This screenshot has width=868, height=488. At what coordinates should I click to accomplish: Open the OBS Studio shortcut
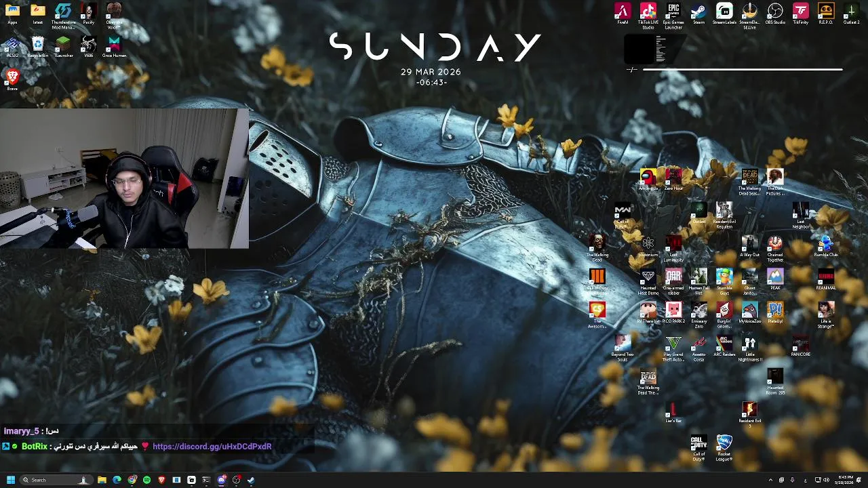tap(775, 14)
